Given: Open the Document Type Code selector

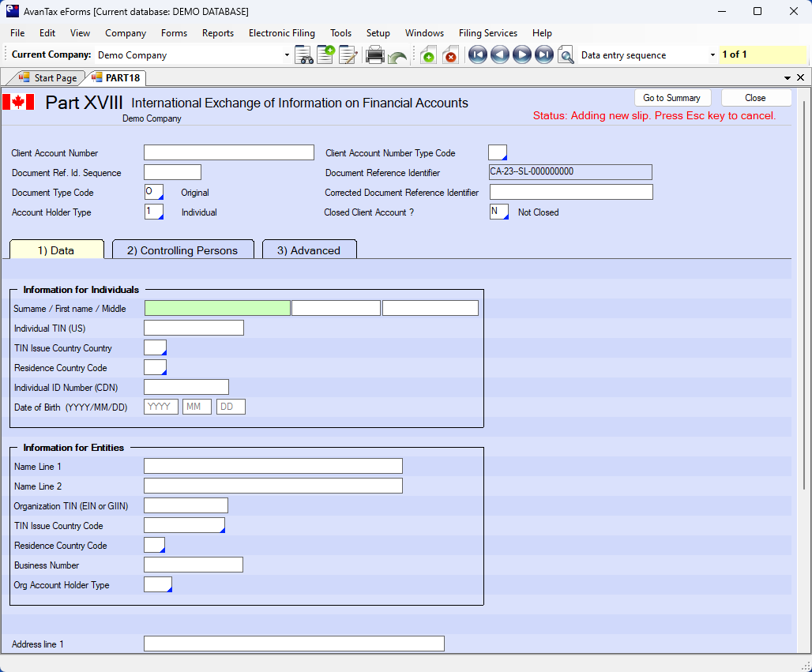Looking at the screenshot, I should 154,193.
